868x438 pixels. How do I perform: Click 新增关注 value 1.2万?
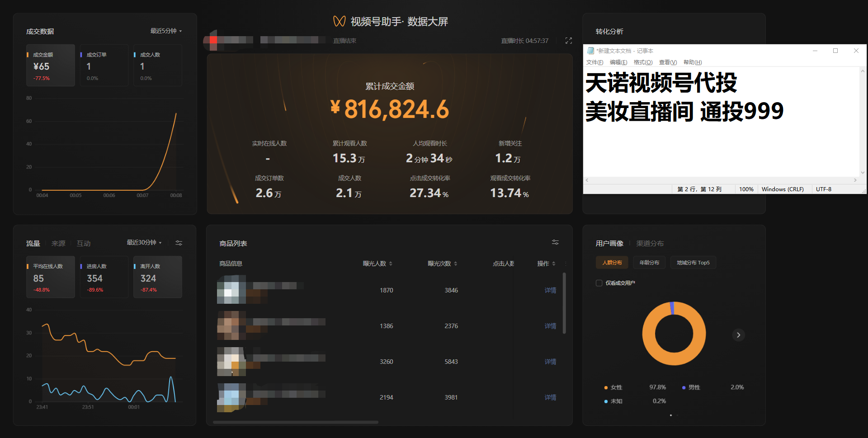click(x=508, y=158)
